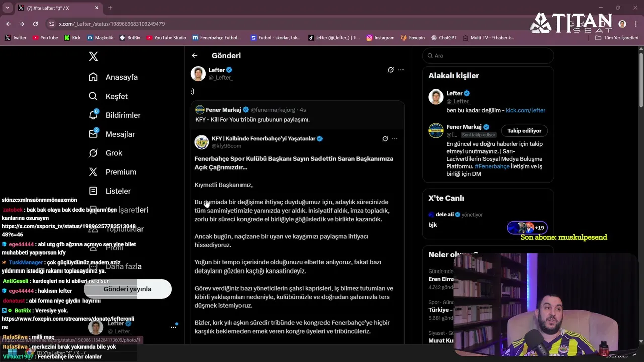Click the address bar URL
Image resolution: width=644 pixels, height=362 pixels.
pyautogui.click(x=112, y=24)
